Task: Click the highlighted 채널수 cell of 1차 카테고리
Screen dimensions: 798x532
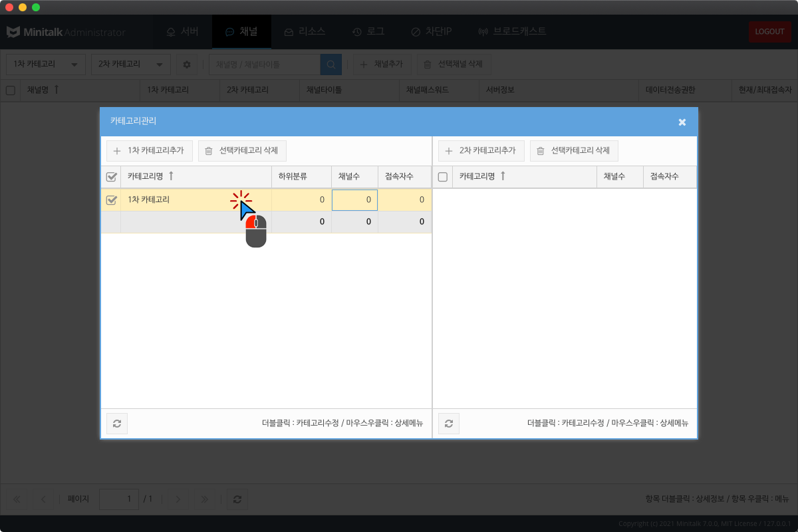Action: pyautogui.click(x=354, y=200)
